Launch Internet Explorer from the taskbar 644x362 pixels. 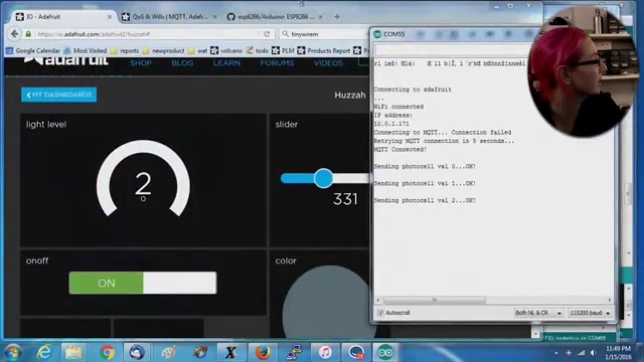[45, 352]
